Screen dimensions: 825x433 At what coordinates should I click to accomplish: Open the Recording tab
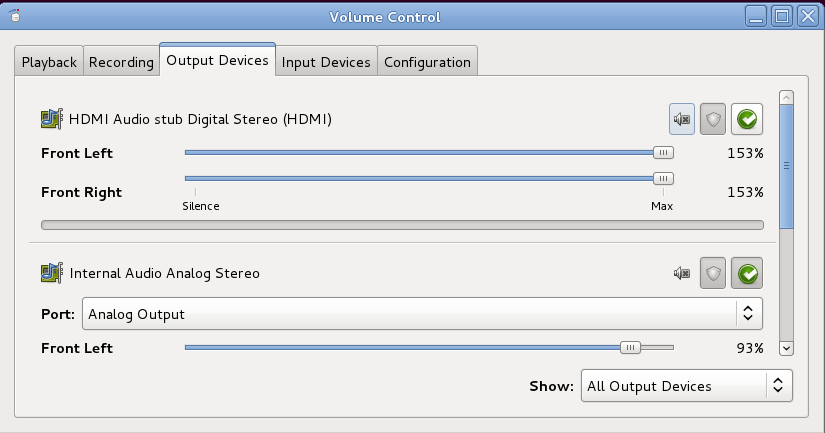[x=121, y=62]
